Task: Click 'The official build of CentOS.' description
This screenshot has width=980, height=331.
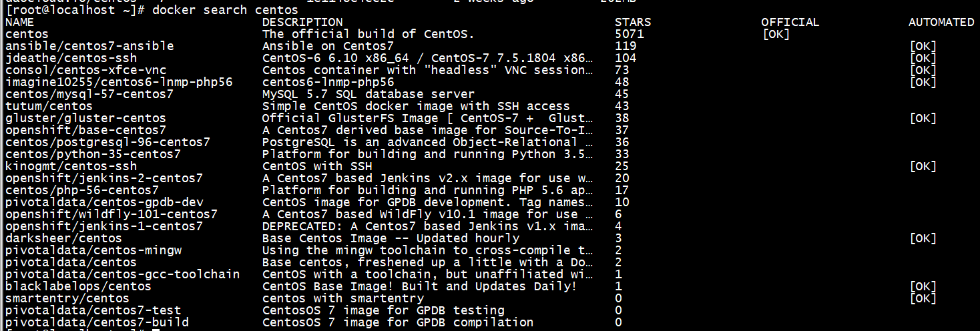Action: pos(368,34)
